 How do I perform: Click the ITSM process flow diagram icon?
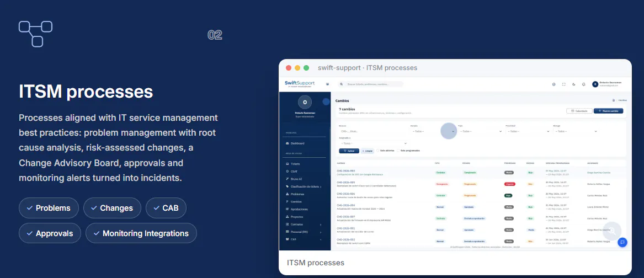point(35,34)
